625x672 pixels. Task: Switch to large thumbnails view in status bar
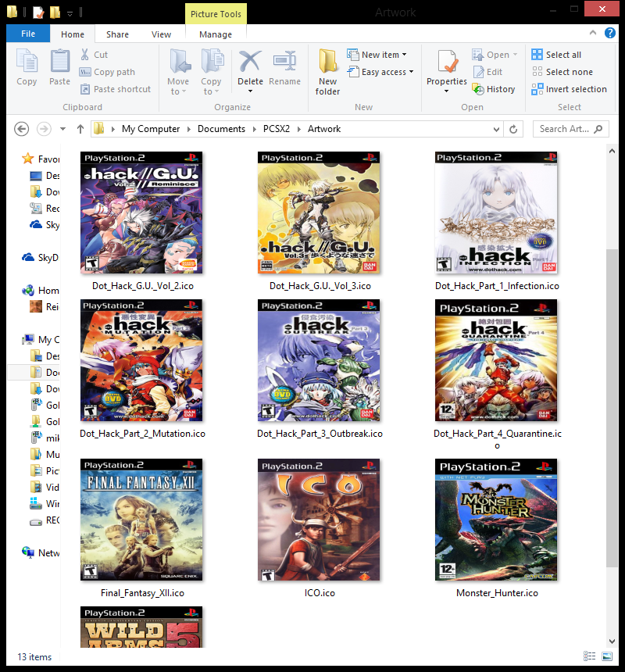pyautogui.click(x=607, y=656)
